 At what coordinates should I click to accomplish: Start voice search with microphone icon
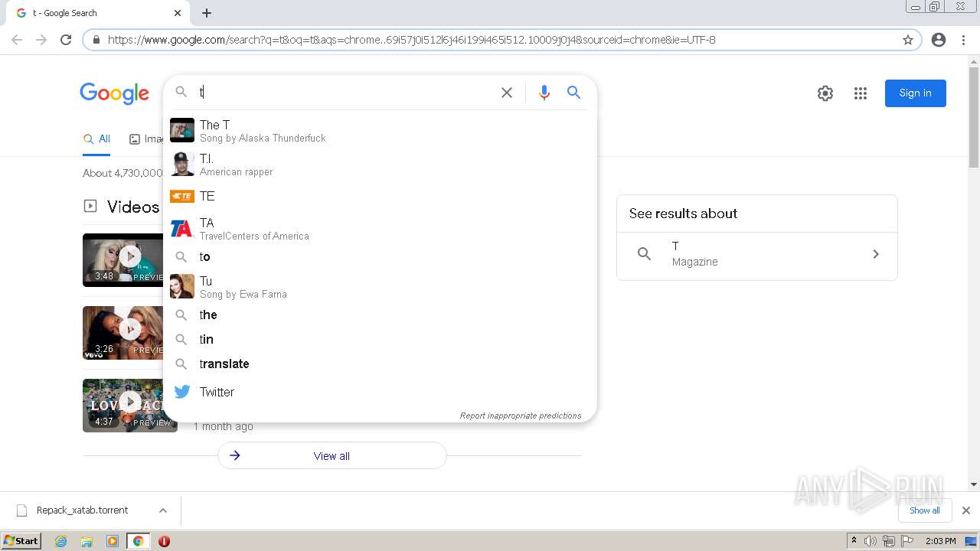coord(544,93)
